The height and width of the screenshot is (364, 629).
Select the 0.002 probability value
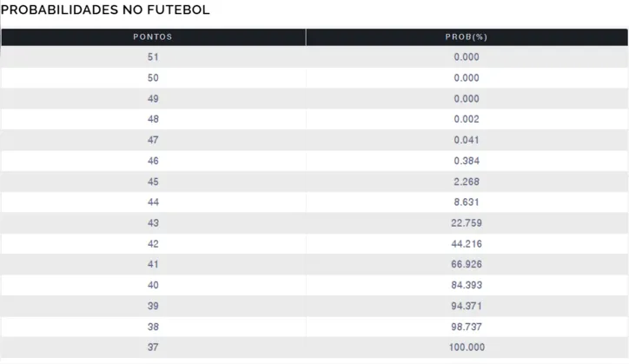466,119
